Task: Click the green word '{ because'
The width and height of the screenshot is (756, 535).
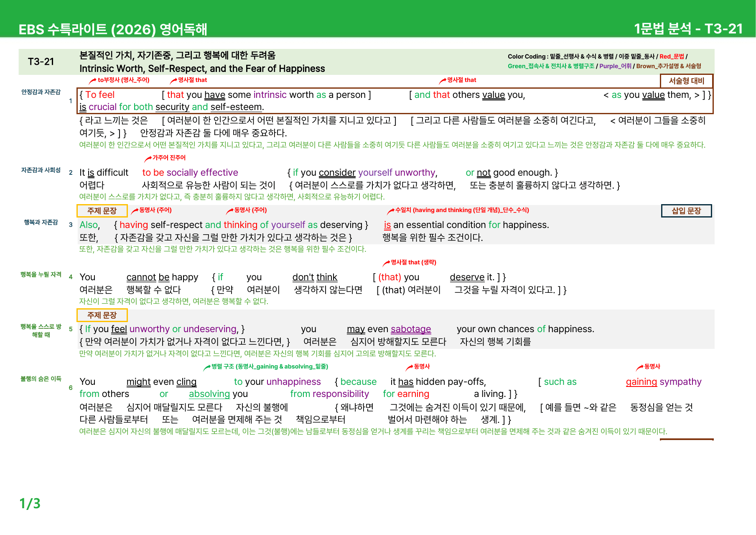Action: coord(356,382)
